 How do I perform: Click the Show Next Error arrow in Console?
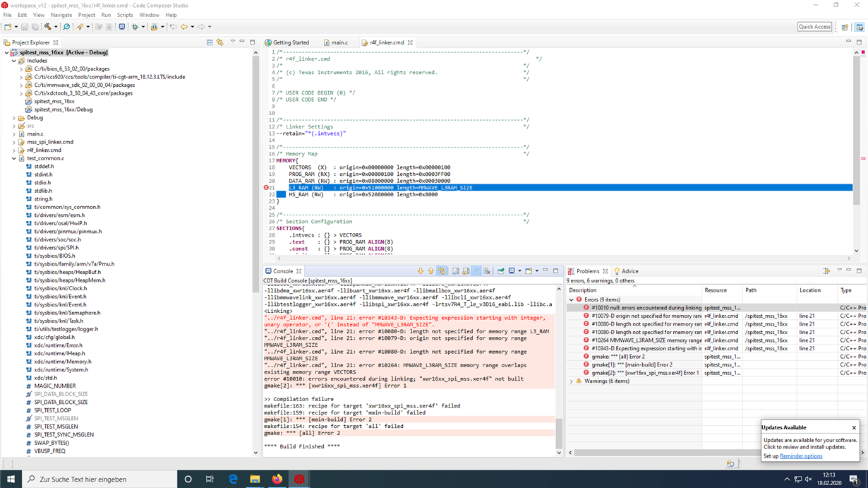tap(421, 271)
